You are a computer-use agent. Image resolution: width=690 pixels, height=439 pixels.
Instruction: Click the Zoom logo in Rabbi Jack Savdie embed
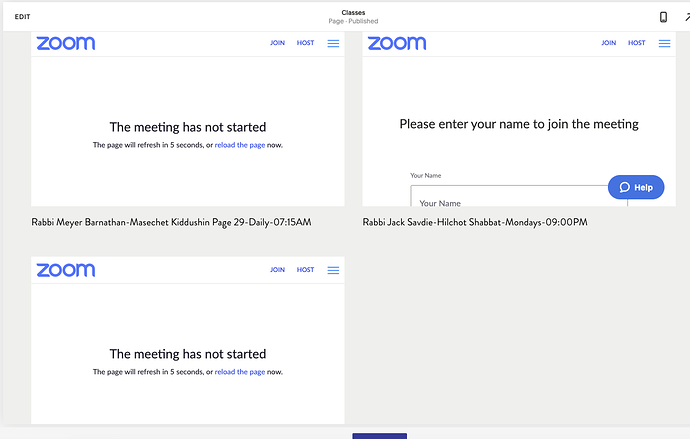coord(397,43)
